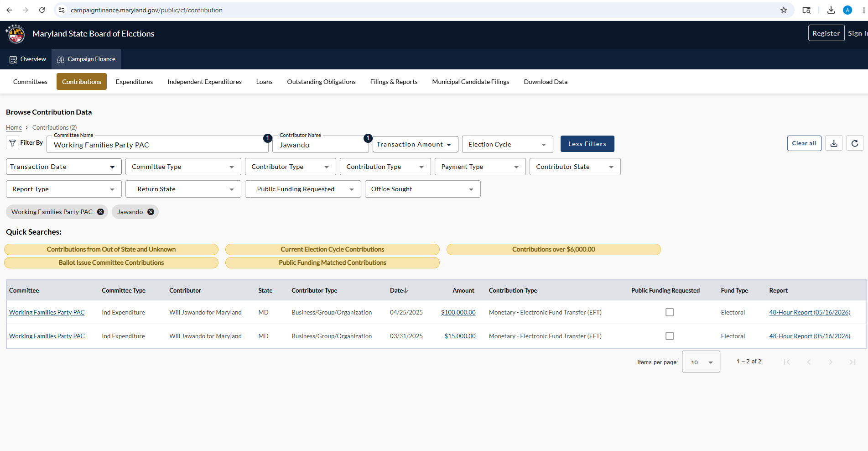Click the Committee Name input field
The height and width of the screenshot is (451, 868).
[x=158, y=145]
